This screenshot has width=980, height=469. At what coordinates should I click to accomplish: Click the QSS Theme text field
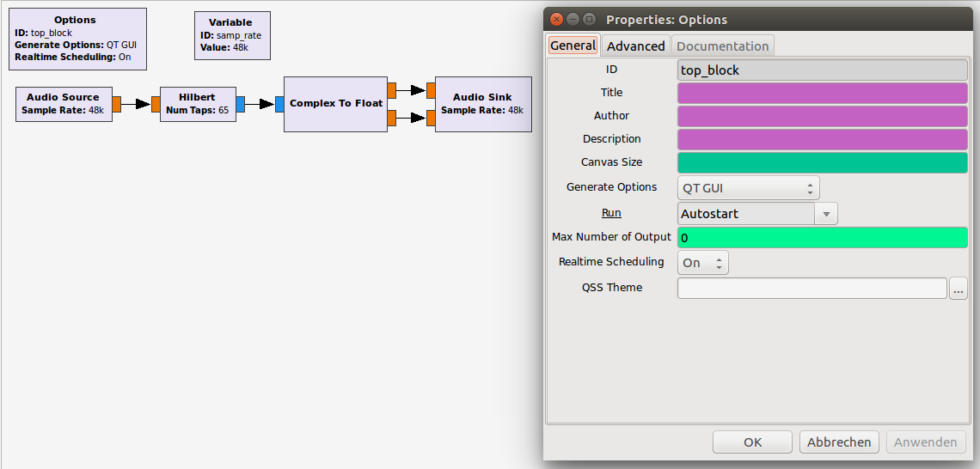point(812,289)
